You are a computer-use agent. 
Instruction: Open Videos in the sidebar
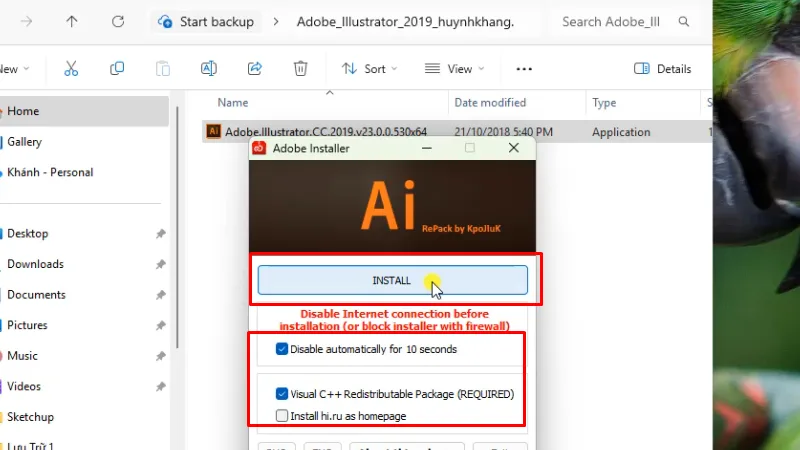(x=23, y=387)
